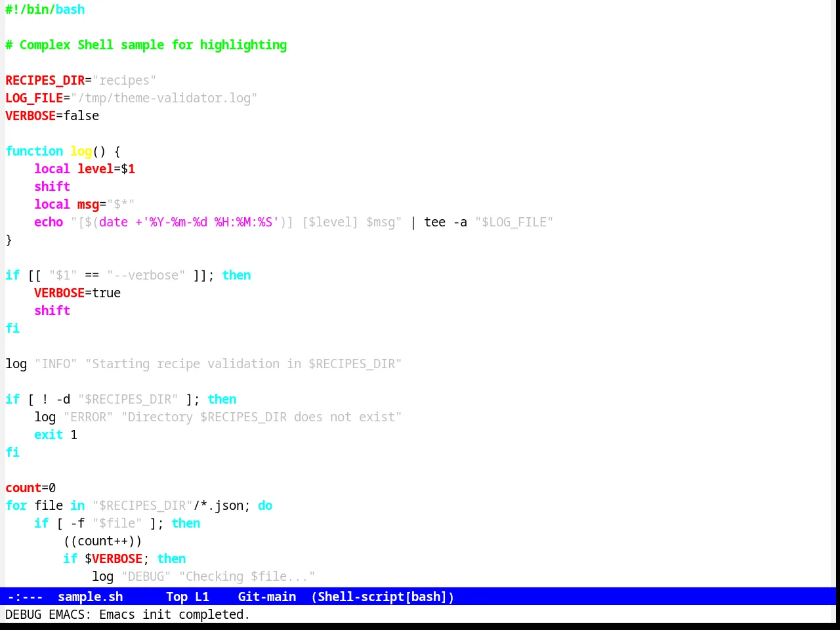Click $VERBOSE in nested if

[114, 558]
